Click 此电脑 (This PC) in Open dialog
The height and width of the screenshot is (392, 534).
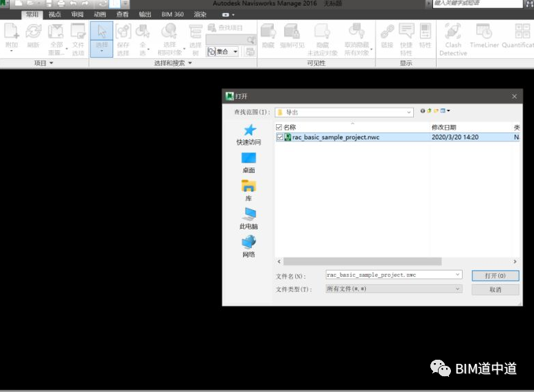[248, 218]
